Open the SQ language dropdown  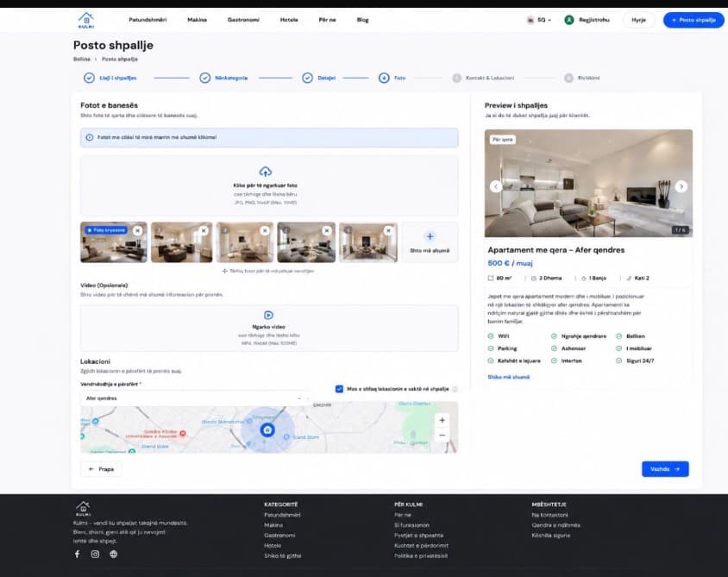click(x=539, y=20)
